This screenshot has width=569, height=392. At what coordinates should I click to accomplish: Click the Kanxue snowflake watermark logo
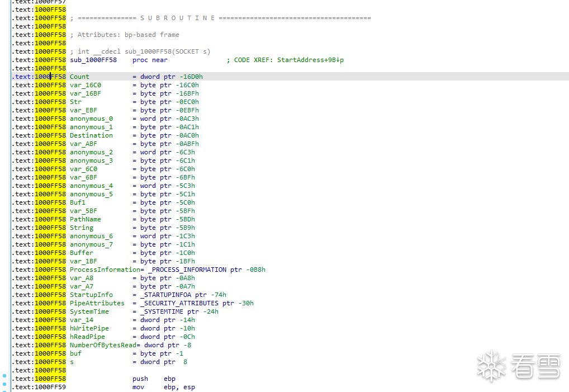point(492,366)
